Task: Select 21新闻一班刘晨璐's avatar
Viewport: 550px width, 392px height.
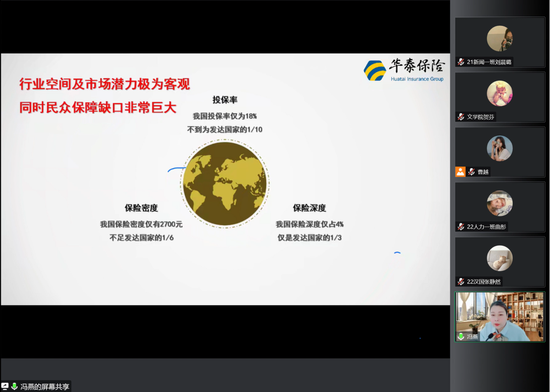Action: [x=500, y=39]
